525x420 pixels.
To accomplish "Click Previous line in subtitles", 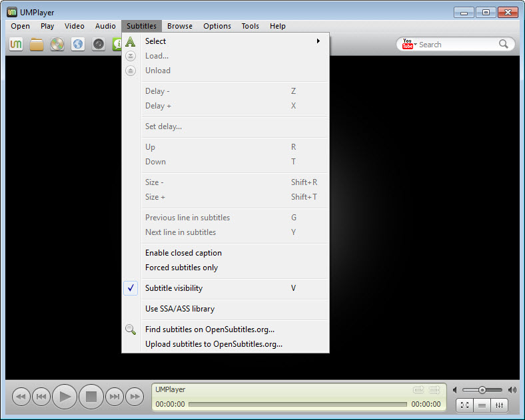I will tap(225, 218).
